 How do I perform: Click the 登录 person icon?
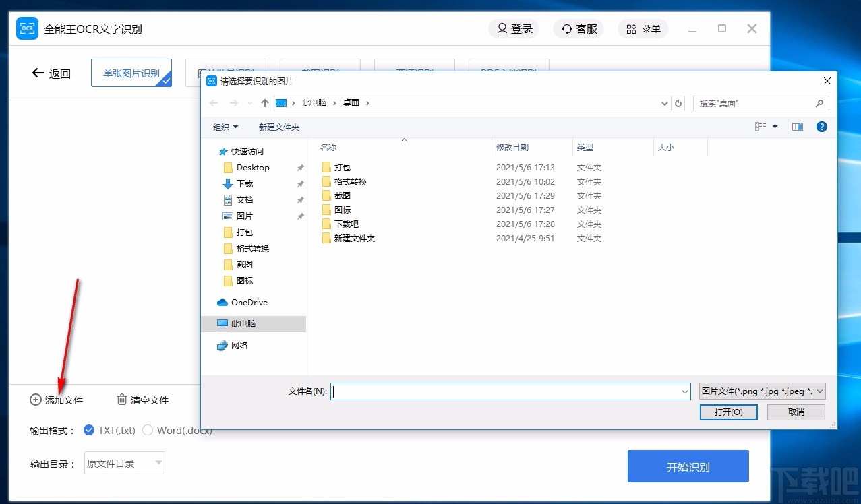click(x=502, y=28)
